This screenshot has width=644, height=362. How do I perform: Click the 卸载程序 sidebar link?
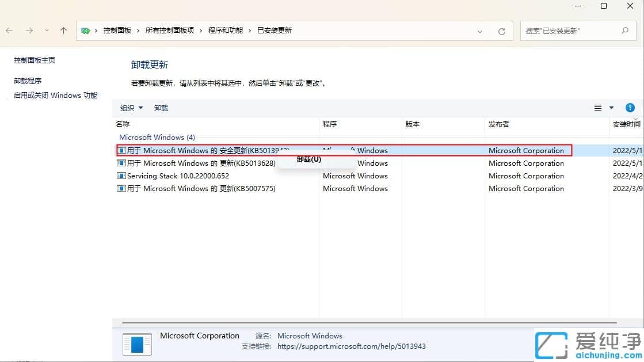27,81
